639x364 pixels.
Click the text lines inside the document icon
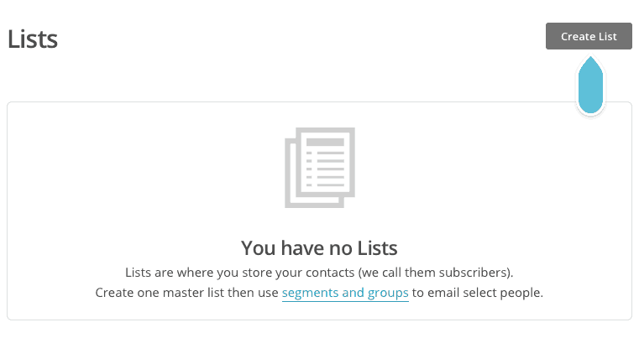tap(327, 169)
